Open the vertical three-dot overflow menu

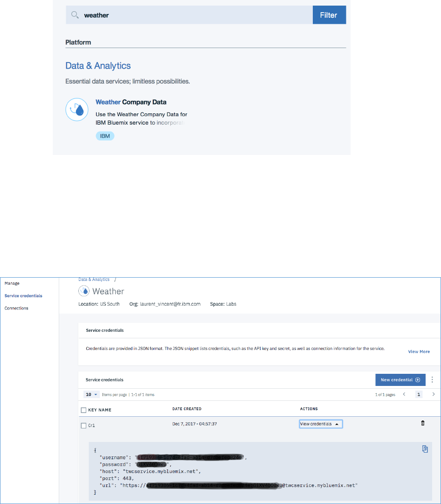pos(432,380)
